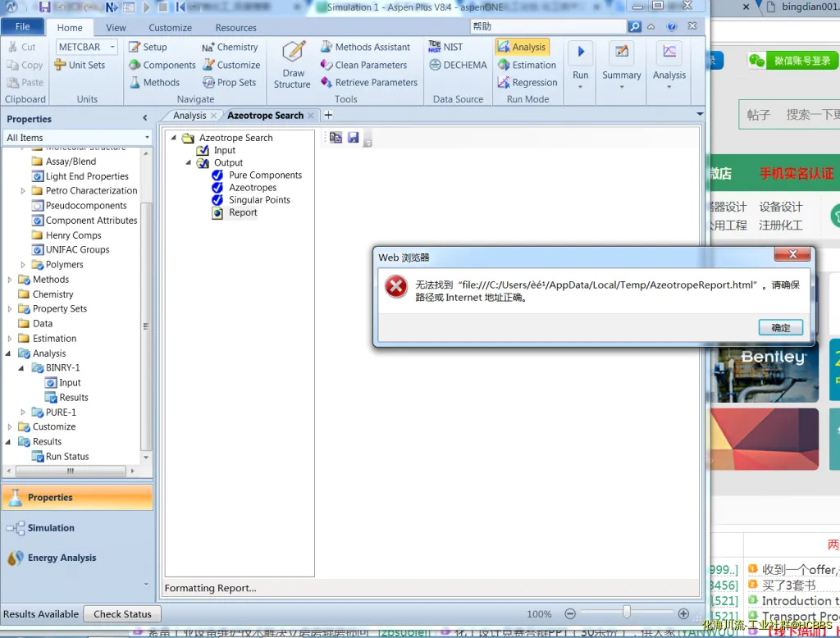Screen dimensions: 840x638
Task: Add a new document tab with plus
Action: (328, 115)
